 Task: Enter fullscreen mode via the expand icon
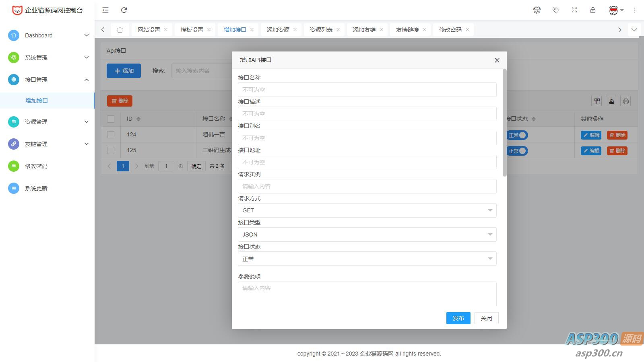point(574,10)
